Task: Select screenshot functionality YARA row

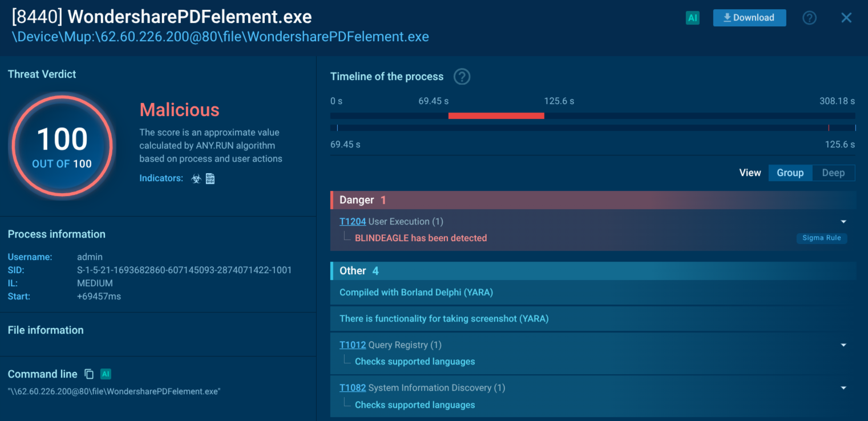Action: pyautogui.click(x=593, y=319)
